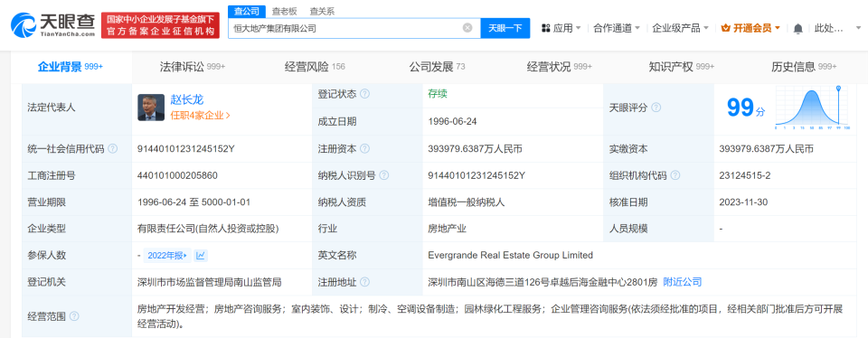
Task: Click help icon next to 注册地址
Action: pos(364,282)
